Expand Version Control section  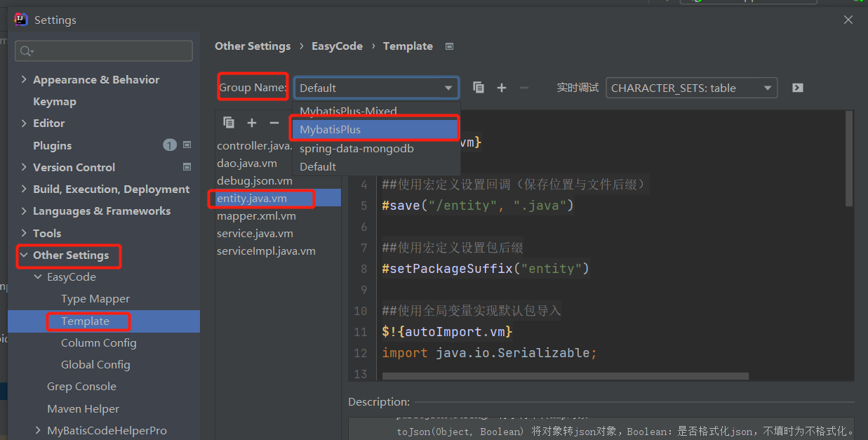(25, 167)
